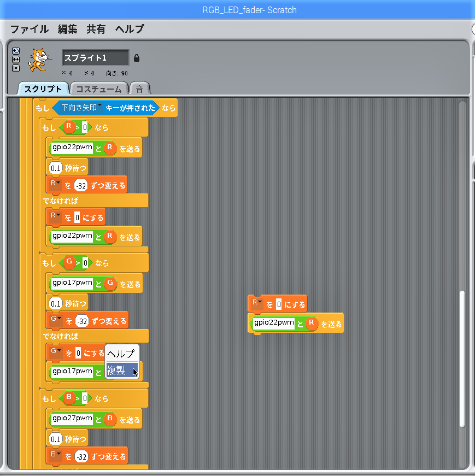Open the R variable dropdown in the floating block
Screen dimensions: 475x476
tap(257, 303)
